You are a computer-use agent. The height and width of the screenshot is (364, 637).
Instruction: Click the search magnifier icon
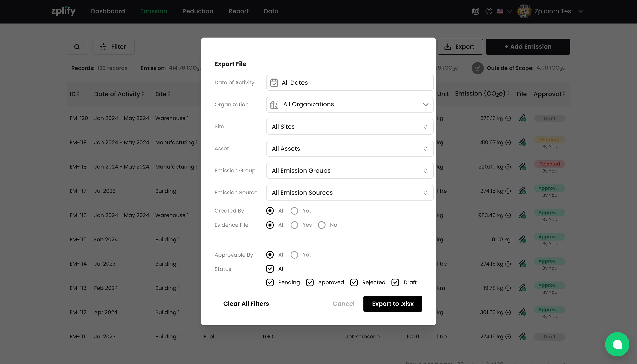pos(77,47)
